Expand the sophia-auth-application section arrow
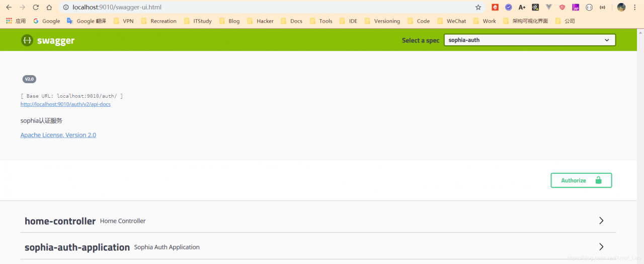The height and width of the screenshot is (264, 644). click(x=601, y=247)
